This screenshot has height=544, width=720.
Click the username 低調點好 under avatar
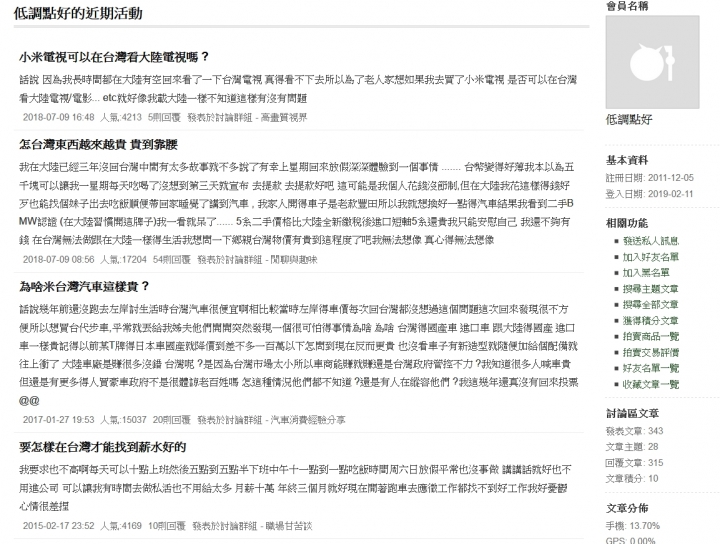point(629,120)
